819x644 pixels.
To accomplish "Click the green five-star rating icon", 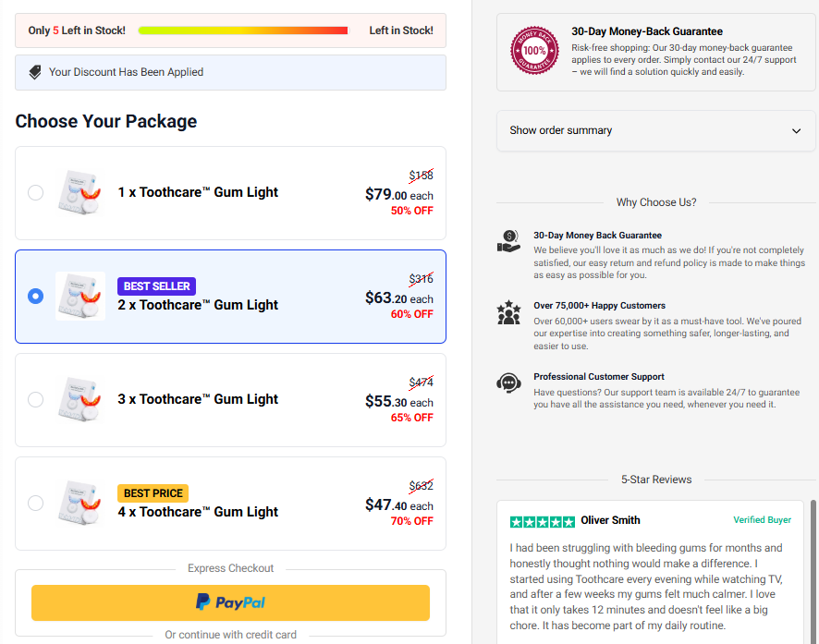I will [543, 521].
